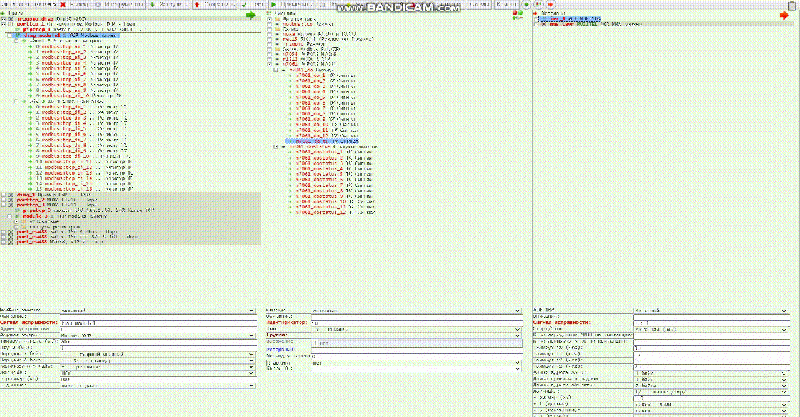Click the field beside red label in middle form
800x417 pixels.
tap(417, 323)
